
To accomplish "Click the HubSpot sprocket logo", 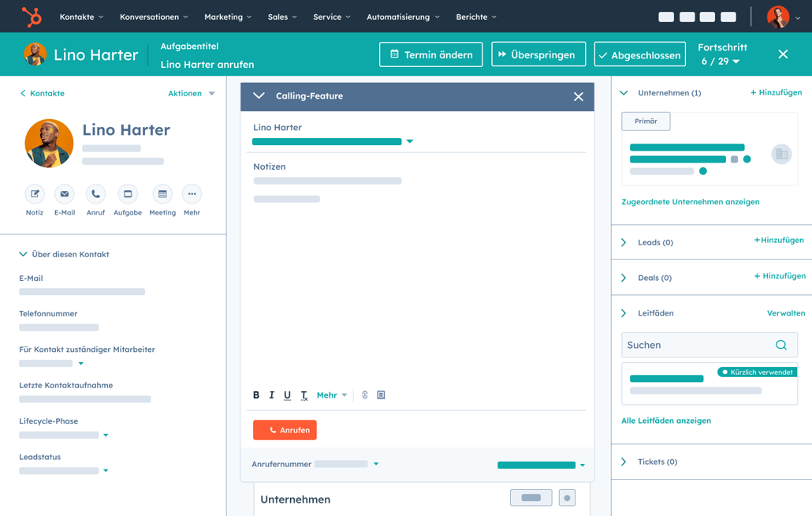I will coord(32,17).
